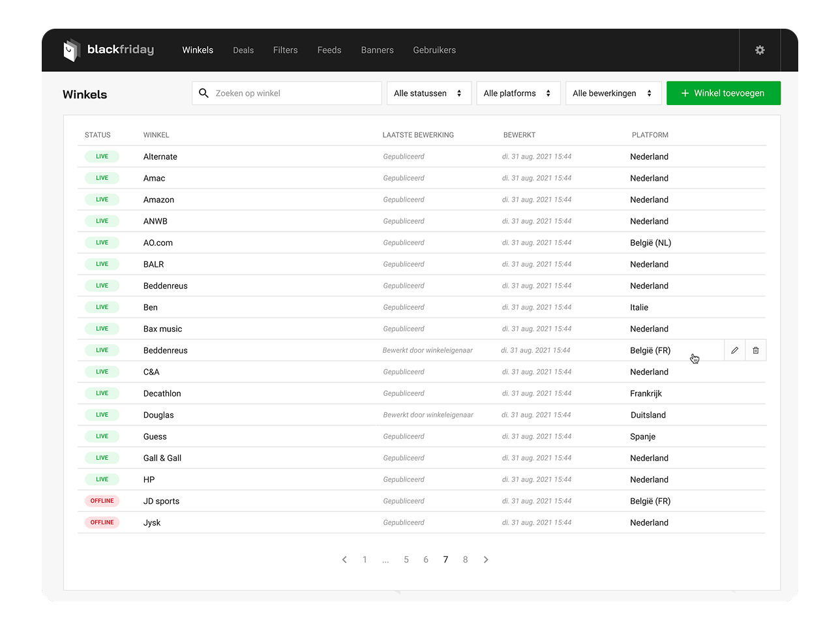
Task: Select the Gall & Gall store name
Action: coord(162,458)
